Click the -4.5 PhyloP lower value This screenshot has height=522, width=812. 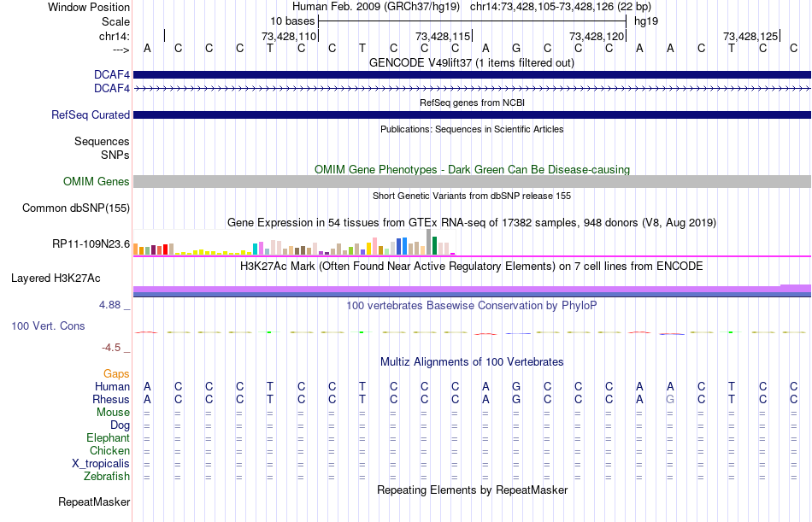[x=111, y=348]
